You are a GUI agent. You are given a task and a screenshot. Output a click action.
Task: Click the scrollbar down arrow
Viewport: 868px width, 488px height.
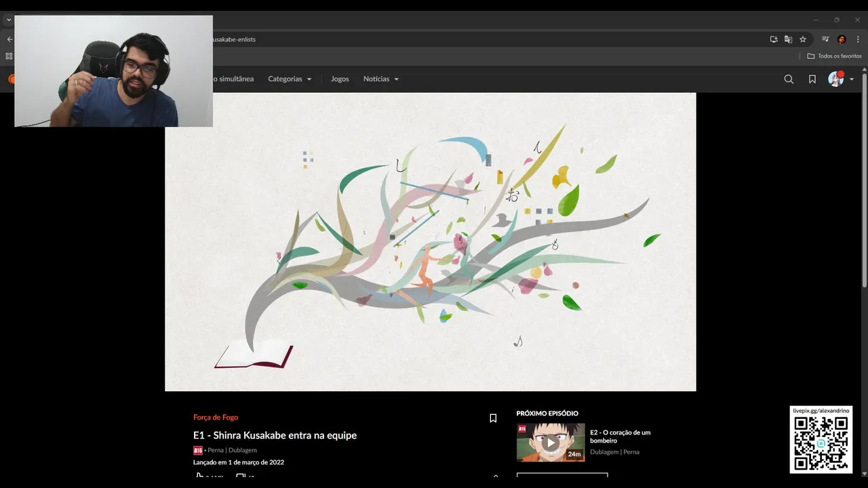pyautogui.click(x=864, y=473)
